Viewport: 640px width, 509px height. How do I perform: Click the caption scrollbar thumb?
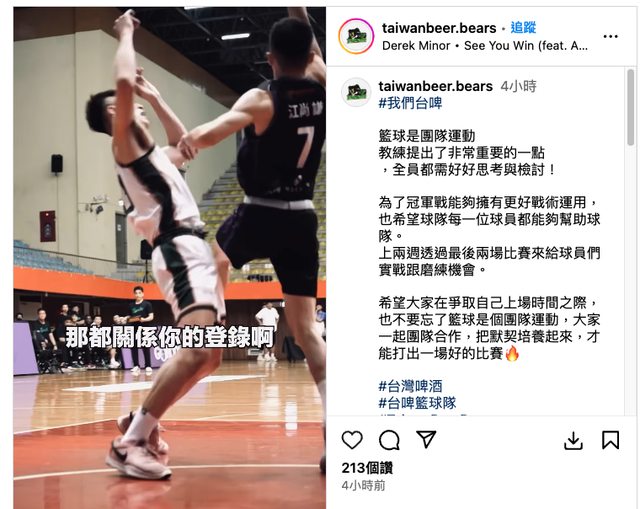[631, 107]
